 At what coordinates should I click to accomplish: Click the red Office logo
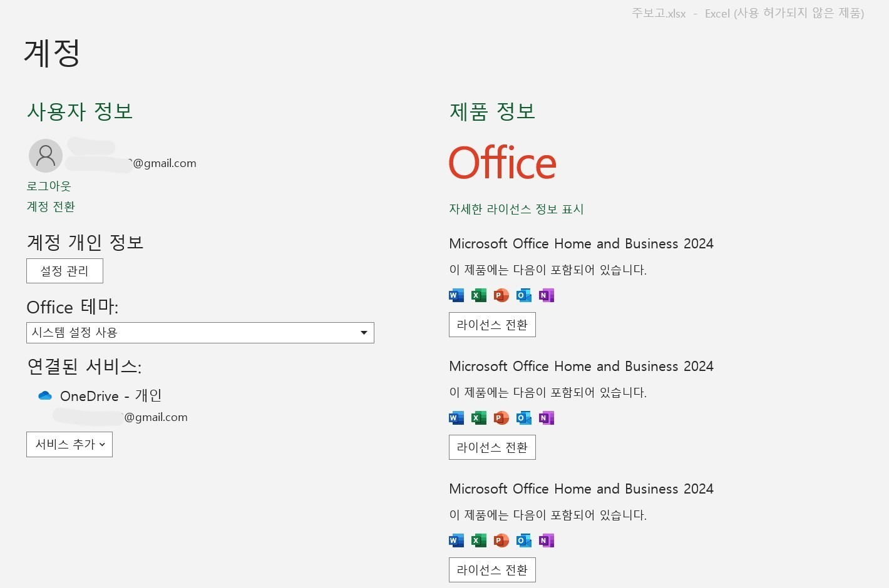(x=502, y=163)
